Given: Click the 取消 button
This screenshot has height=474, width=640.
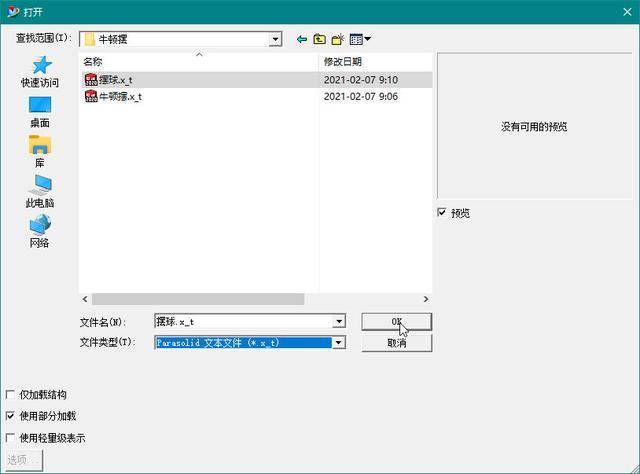Looking at the screenshot, I should pyautogui.click(x=396, y=343).
